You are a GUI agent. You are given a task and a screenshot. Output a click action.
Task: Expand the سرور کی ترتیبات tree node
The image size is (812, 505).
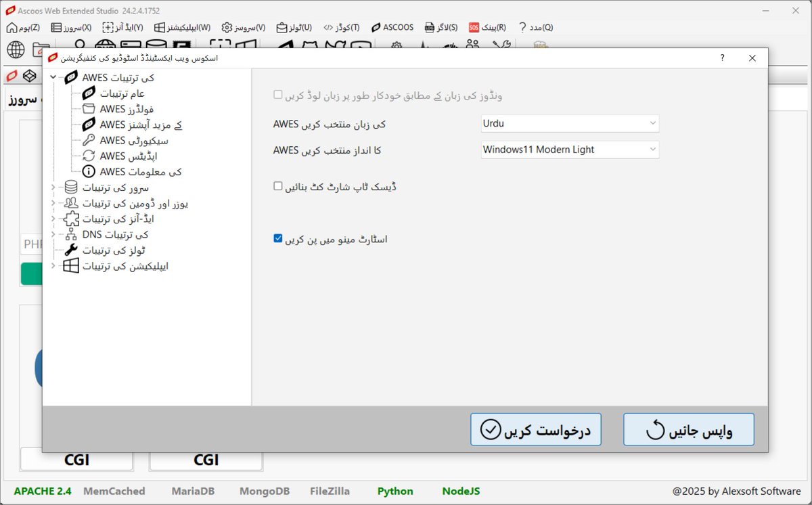53,187
